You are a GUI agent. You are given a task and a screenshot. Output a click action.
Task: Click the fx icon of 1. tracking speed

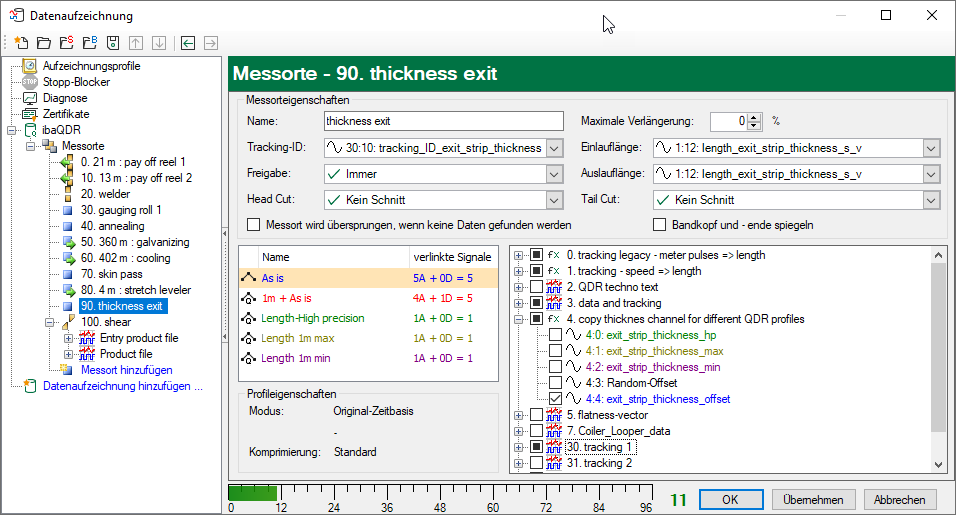[x=554, y=271]
